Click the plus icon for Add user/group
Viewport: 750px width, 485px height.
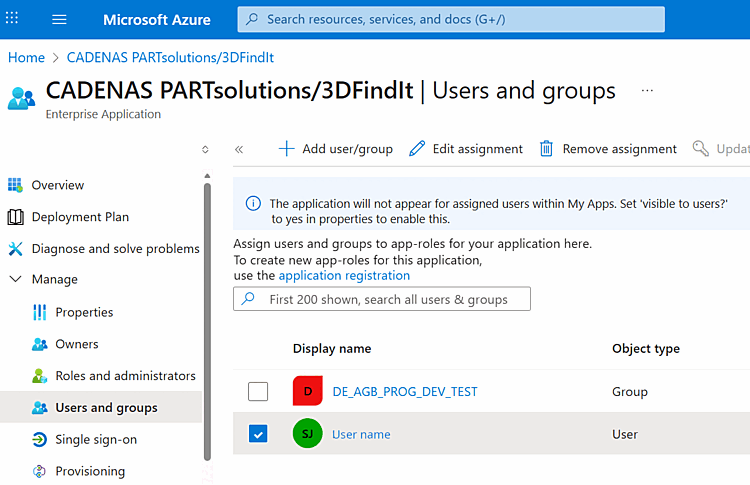(x=286, y=149)
